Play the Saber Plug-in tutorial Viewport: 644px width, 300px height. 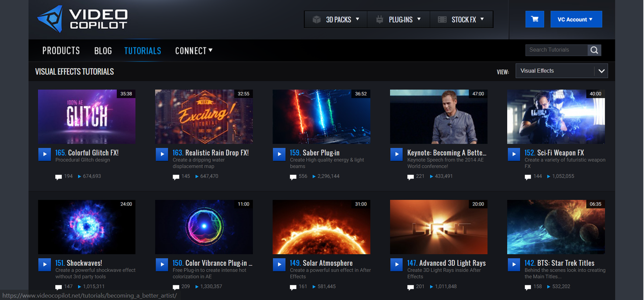click(279, 154)
